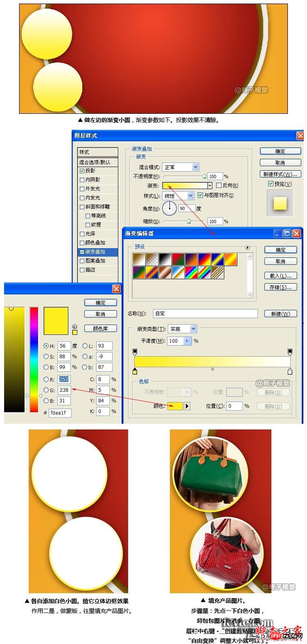Select the 光泽 style entry
Image resolution: width=307 pixels, height=644 pixels.
98,234
